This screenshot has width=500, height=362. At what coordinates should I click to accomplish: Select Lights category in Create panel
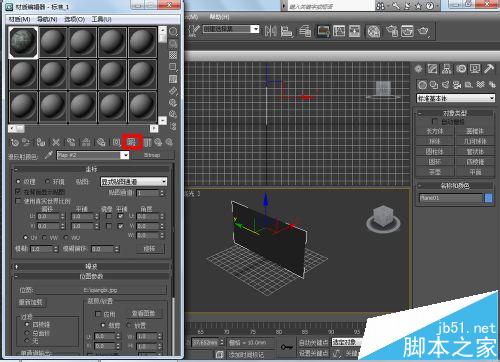pos(445,85)
